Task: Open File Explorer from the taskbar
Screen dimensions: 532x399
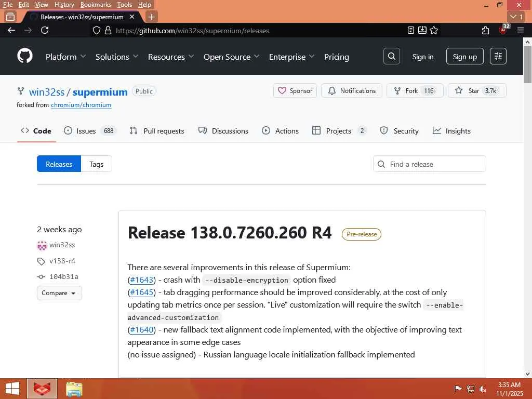Action: [x=74, y=389]
